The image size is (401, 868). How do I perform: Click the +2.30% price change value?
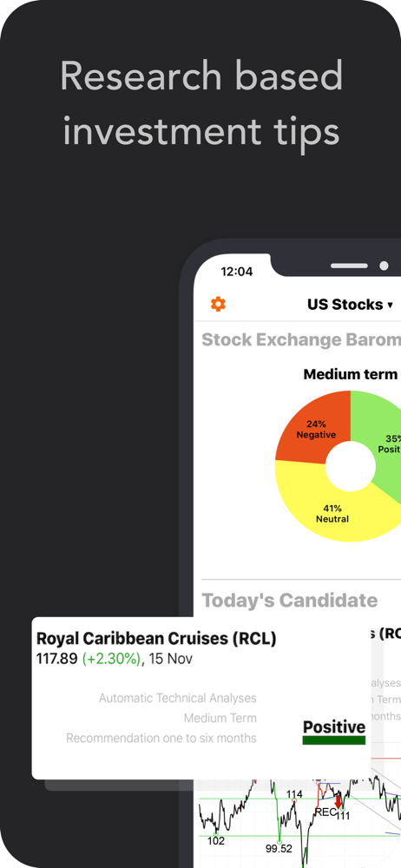point(111,660)
